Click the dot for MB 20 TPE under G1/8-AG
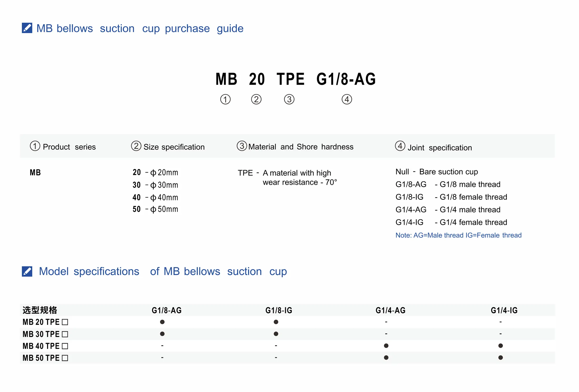Viewport: 579px width, 392px height. pos(162,322)
